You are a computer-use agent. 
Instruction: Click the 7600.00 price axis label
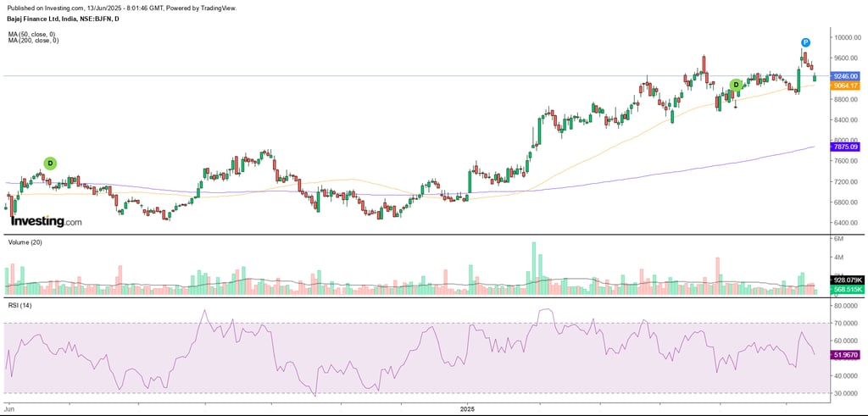(848, 161)
